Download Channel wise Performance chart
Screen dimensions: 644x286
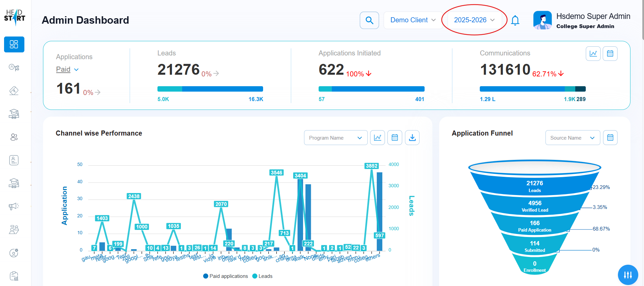pyautogui.click(x=412, y=138)
